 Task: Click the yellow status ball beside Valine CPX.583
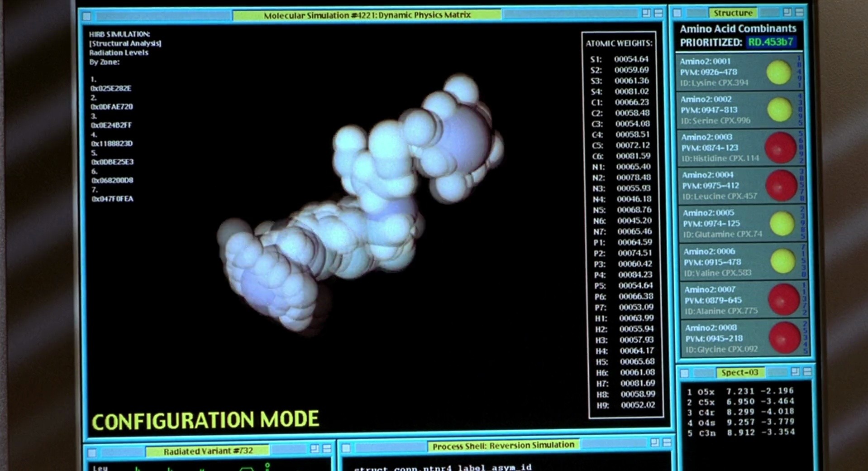click(783, 261)
